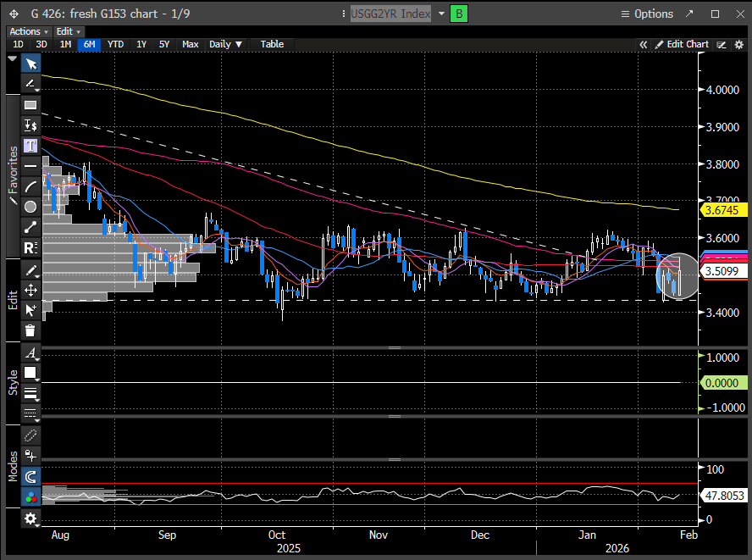This screenshot has width=752, height=560.
Task: Switch to the 1Y time range
Action: tap(141, 44)
